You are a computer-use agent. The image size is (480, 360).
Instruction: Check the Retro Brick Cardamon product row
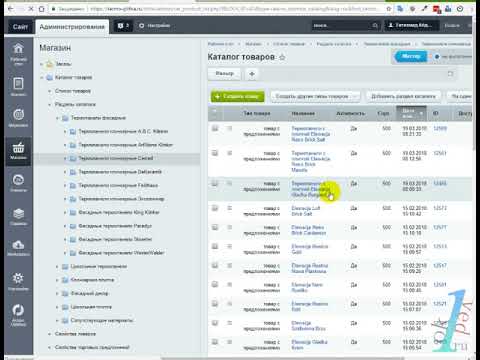[x=215, y=227]
